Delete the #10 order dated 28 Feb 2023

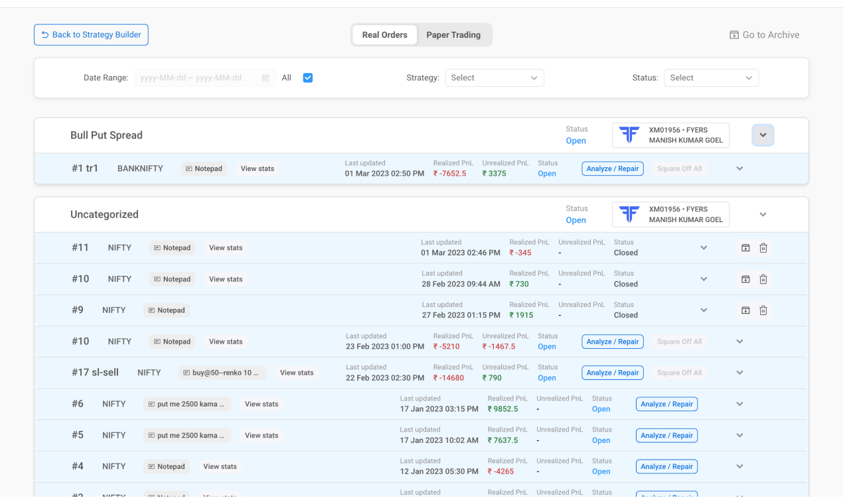pos(763,279)
